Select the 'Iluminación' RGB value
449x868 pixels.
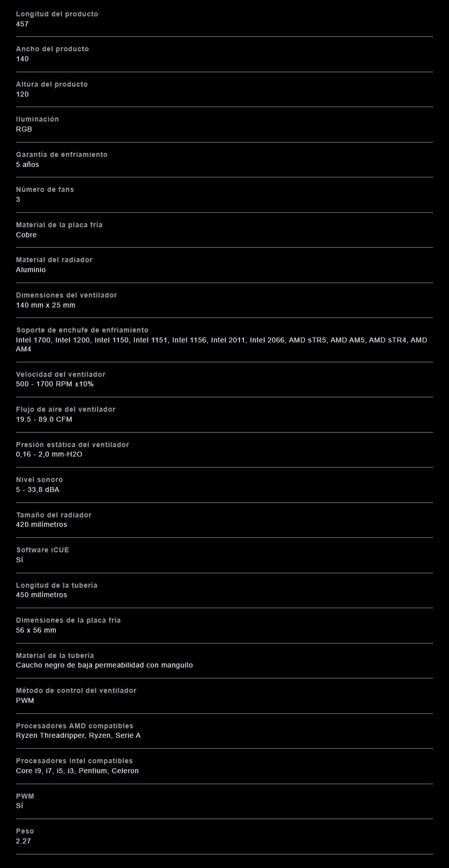click(x=24, y=129)
